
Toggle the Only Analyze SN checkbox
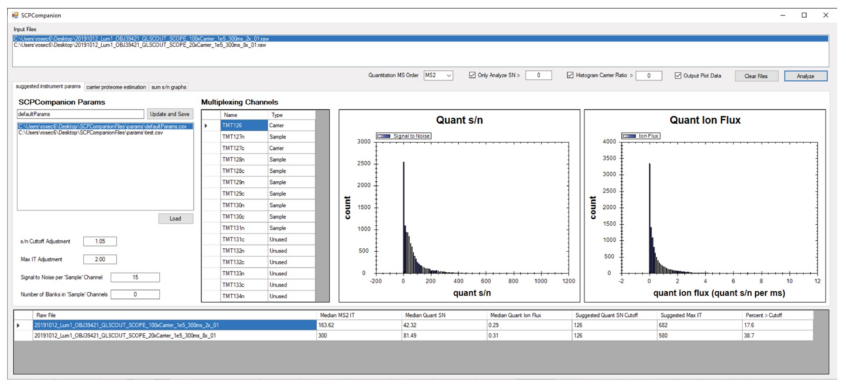472,76
